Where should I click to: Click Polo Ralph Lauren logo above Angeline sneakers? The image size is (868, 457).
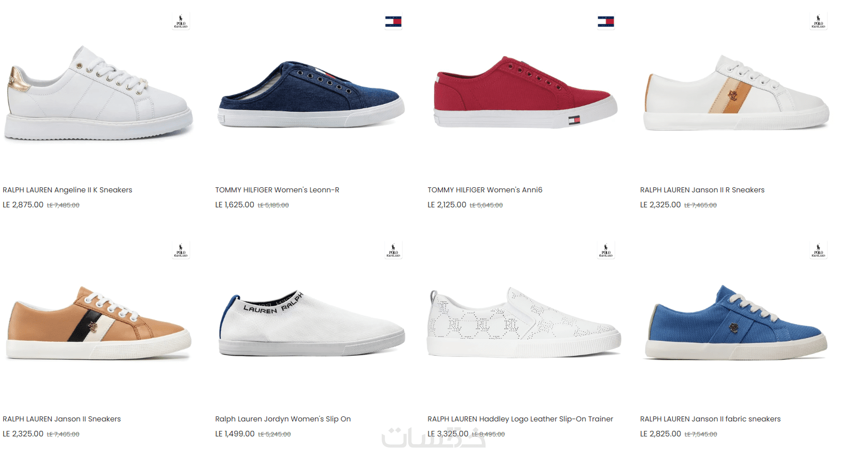(x=181, y=22)
